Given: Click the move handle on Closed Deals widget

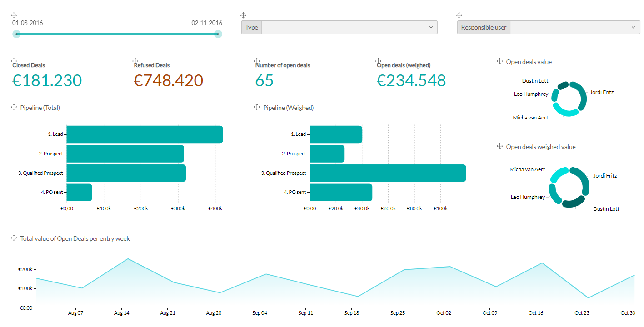Looking at the screenshot, I should [14, 61].
